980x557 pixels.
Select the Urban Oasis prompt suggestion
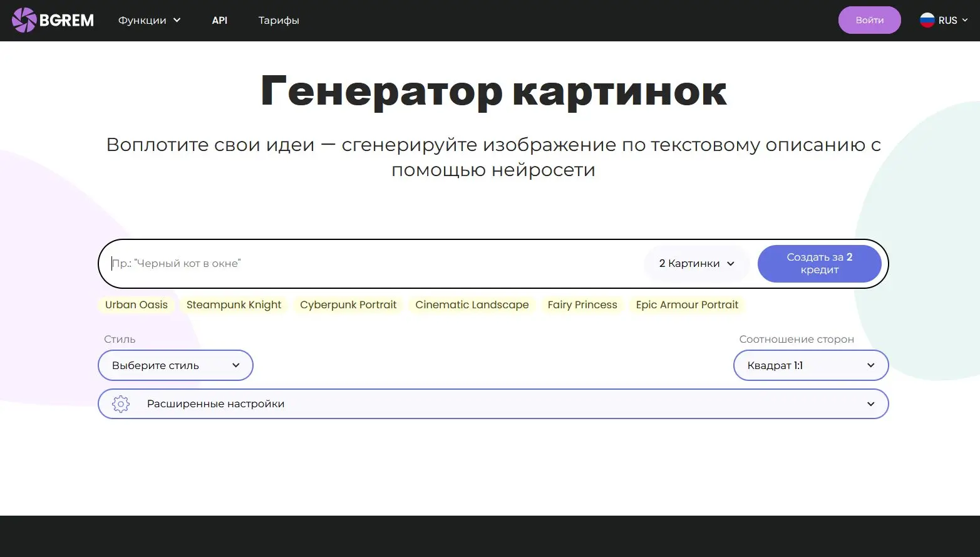pyautogui.click(x=137, y=305)
